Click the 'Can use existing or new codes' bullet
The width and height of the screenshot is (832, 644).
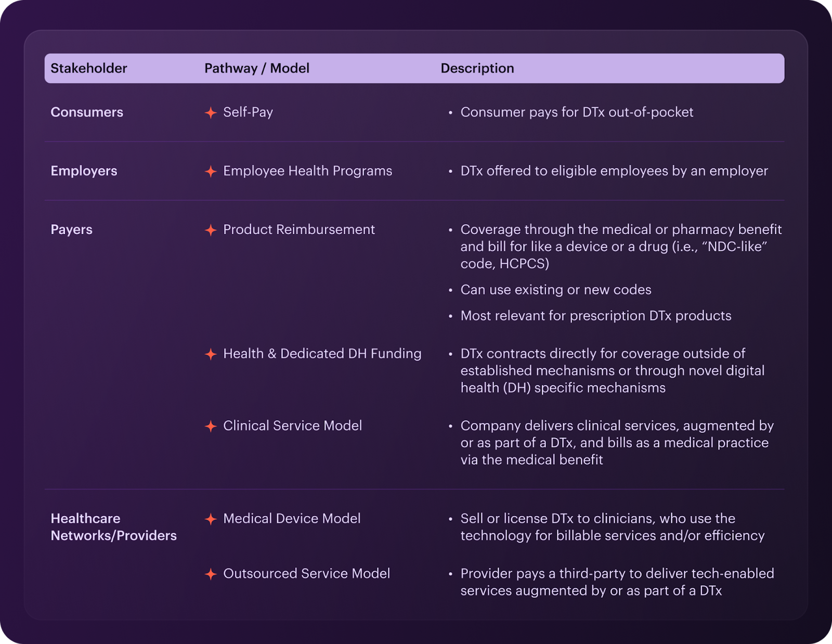coord(556,290)
